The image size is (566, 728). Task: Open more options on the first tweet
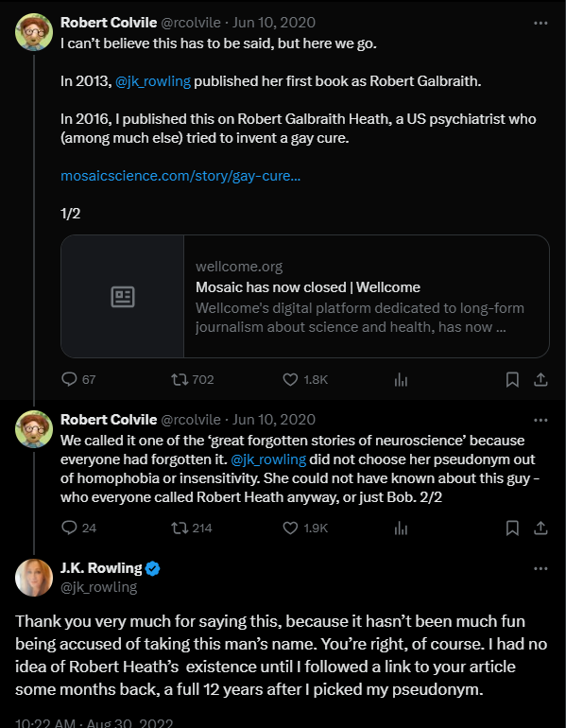[x=540, y=23]
